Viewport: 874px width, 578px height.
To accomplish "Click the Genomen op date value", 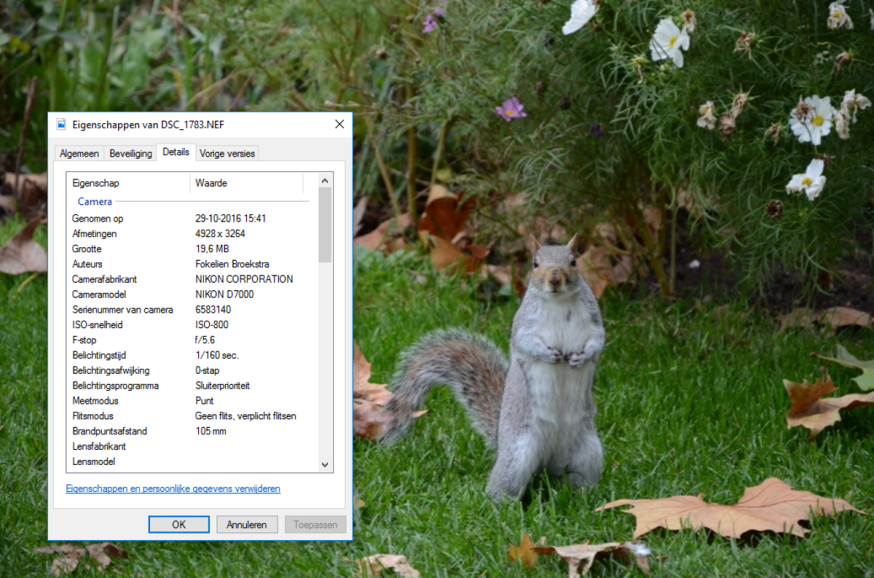I will (230, 218).
